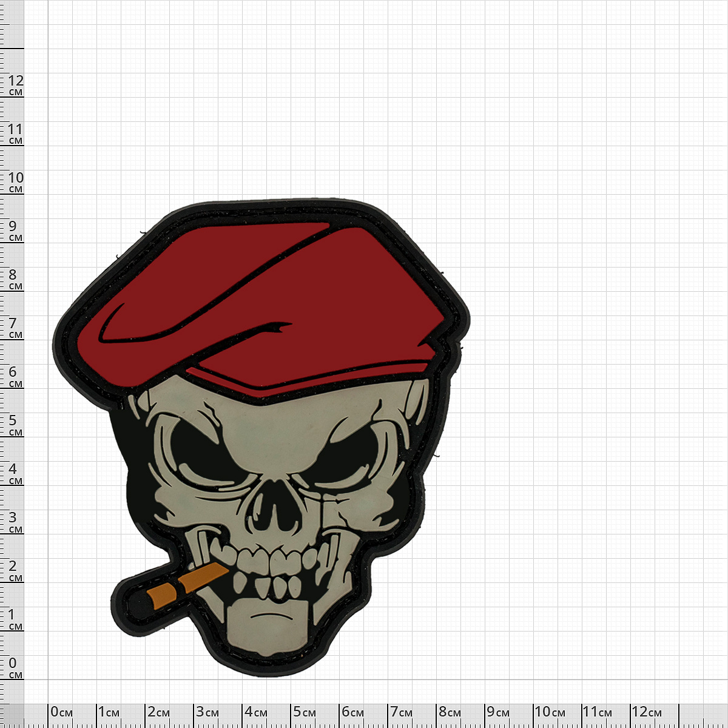Viewport: 728px width, 728px height.
Task: Click the "11 см" label on the vertical ruler
Action: coord(16,133)
